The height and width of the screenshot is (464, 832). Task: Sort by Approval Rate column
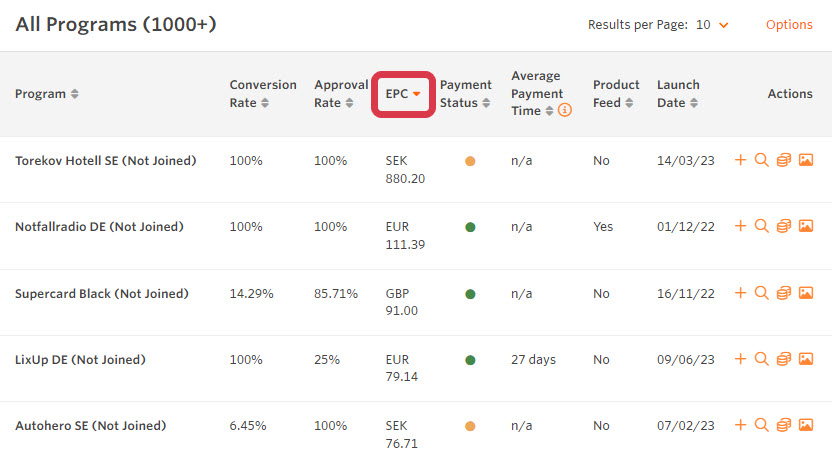point(341,94)
